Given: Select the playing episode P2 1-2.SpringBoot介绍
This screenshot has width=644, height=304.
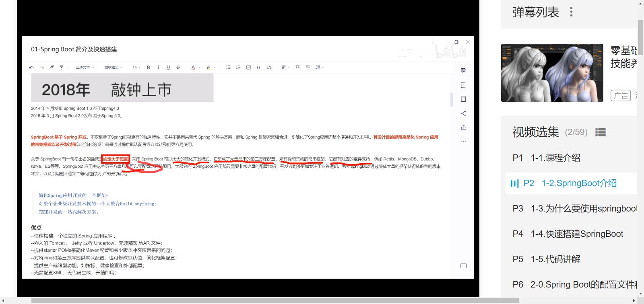Looking at the screenshot, I should pyautogui.click(x=572, y=183).
